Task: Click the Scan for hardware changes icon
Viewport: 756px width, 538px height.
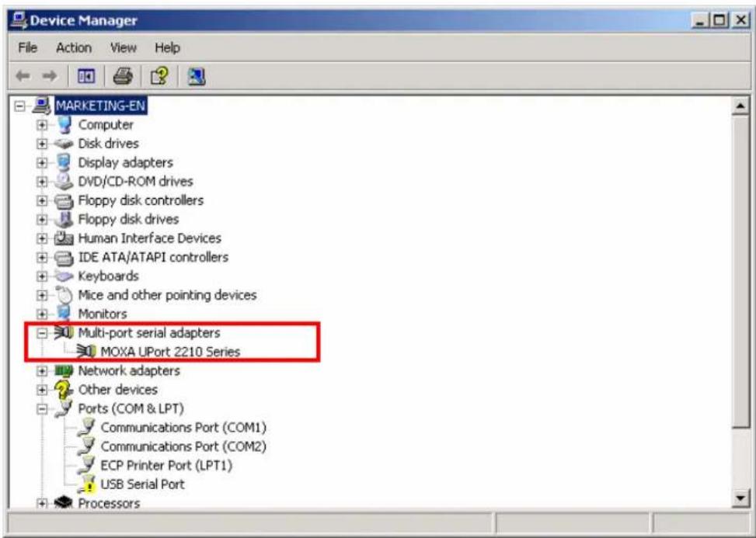Action: coord(197,76)
